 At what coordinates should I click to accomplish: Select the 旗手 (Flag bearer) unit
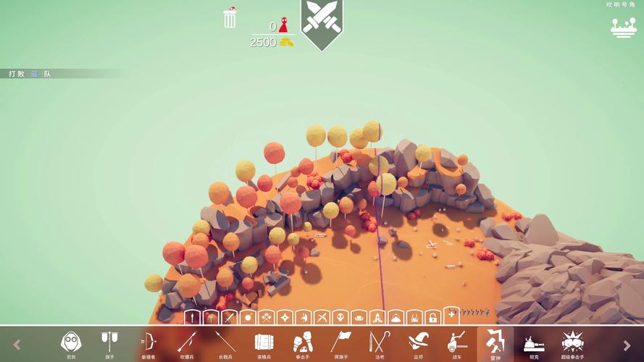click(109, 342)
